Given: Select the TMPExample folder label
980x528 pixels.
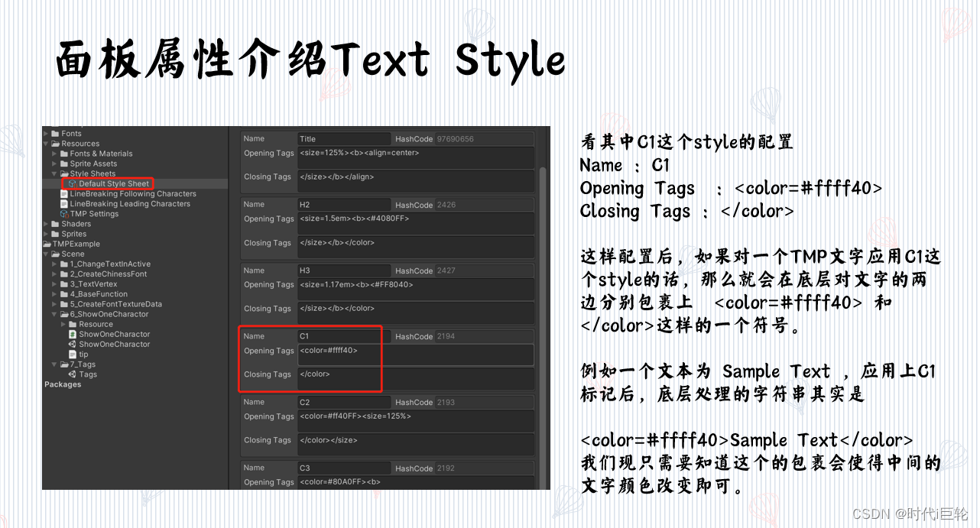Looking at the screenshot, I should point(76,244).
